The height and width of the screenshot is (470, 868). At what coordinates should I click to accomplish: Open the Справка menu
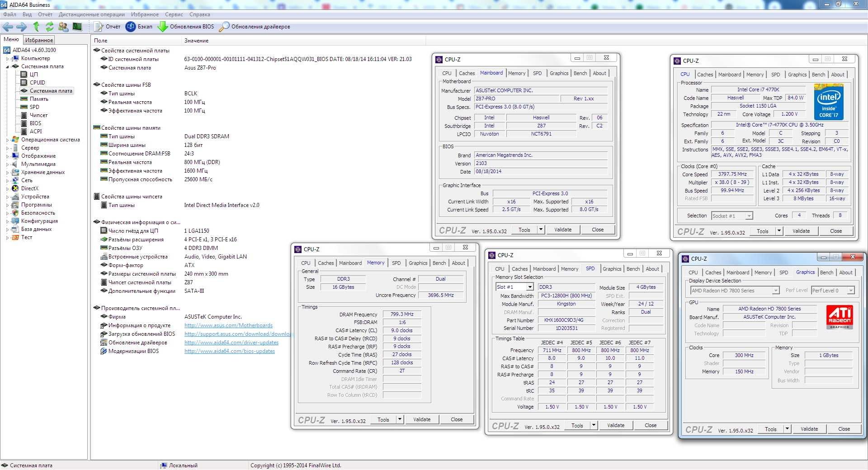pos(200,14)
